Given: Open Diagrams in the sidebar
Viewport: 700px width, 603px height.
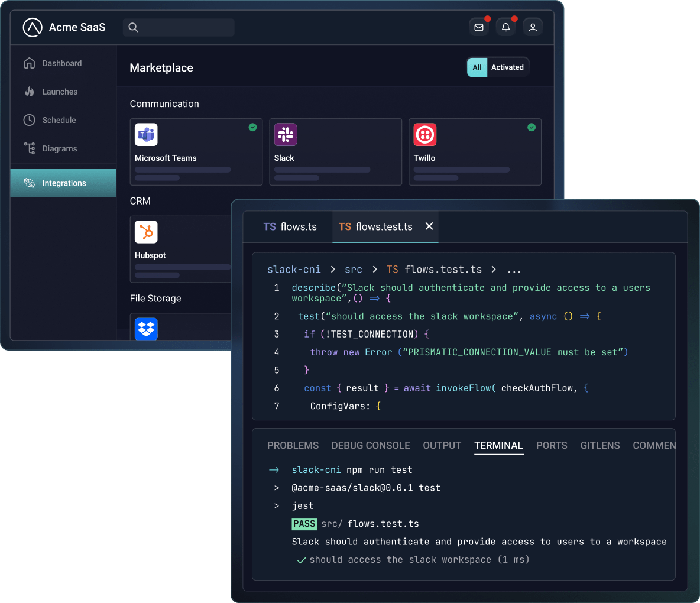Looking at the screenshot, I should (x=63, y=148).
